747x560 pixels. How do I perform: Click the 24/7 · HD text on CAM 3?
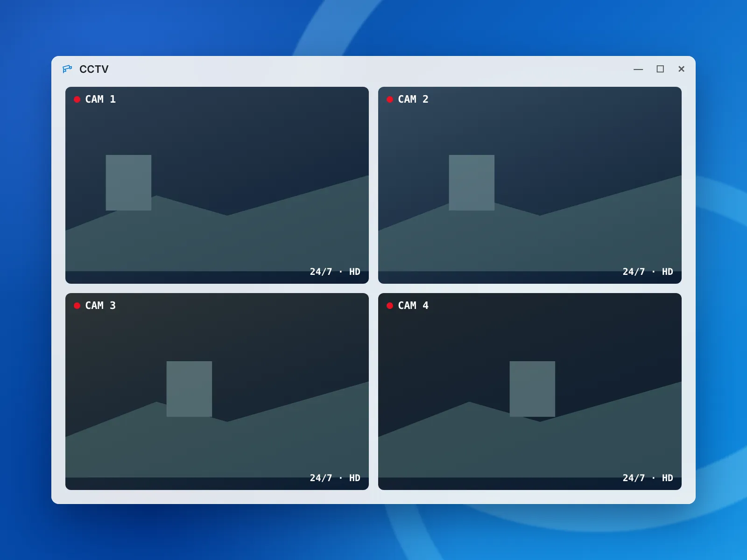tap(335, 478)
